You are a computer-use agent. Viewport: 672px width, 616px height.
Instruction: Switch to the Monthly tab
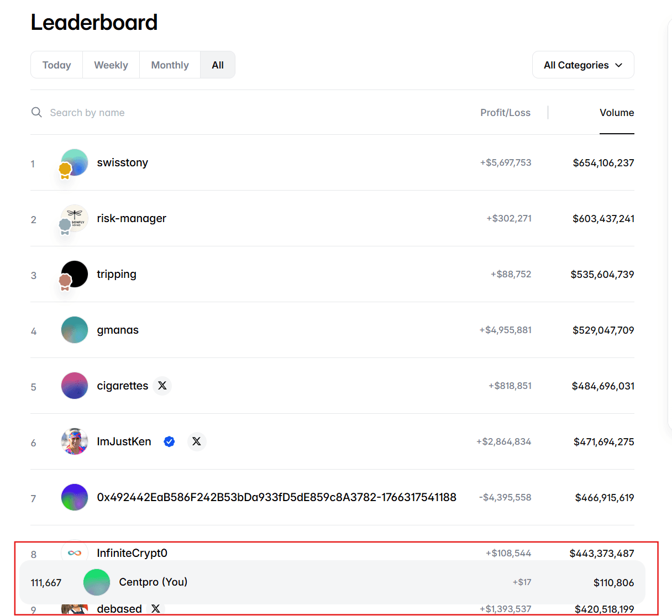tap(170, 65)
